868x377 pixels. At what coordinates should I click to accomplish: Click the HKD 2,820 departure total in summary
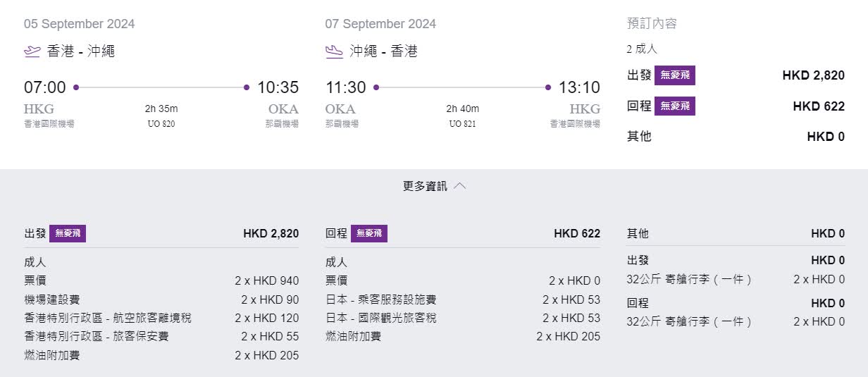point(813,75)
